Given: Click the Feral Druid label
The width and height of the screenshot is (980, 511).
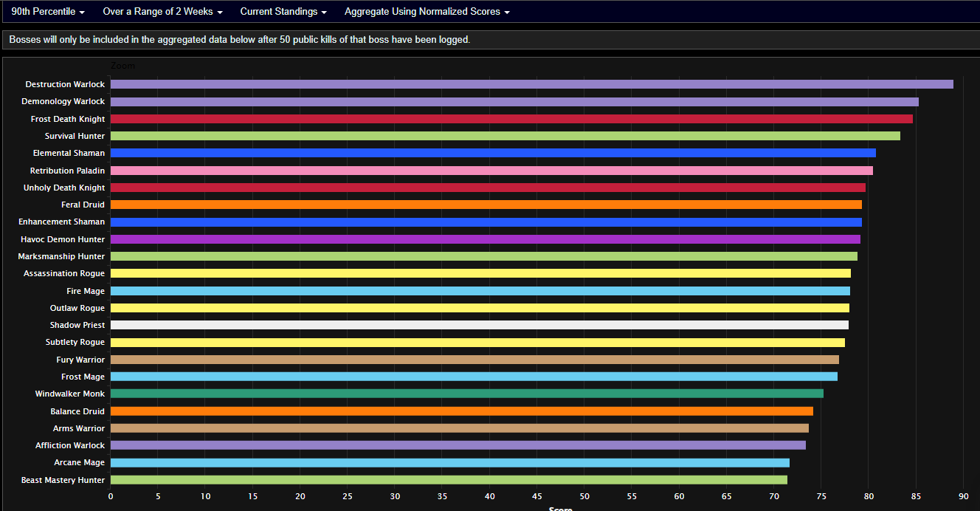Looking at the screenshot, I should [x=83, y=205].
